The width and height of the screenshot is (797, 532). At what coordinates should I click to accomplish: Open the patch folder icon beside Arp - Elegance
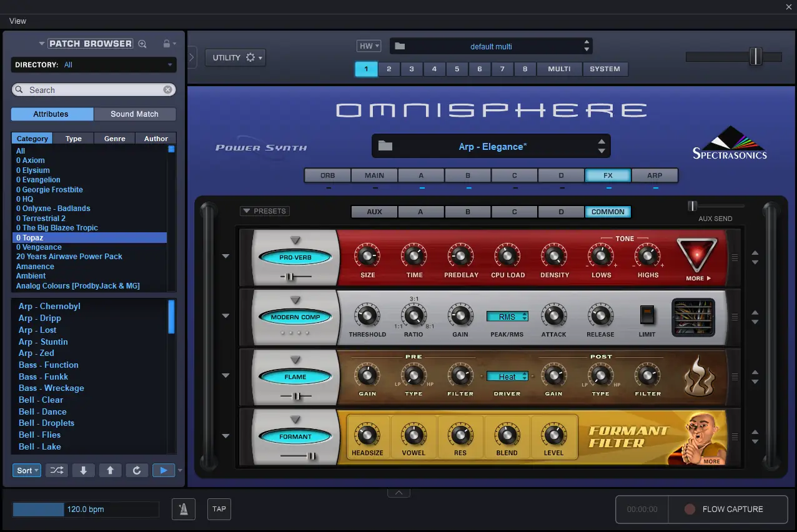[x=385, y=146]
